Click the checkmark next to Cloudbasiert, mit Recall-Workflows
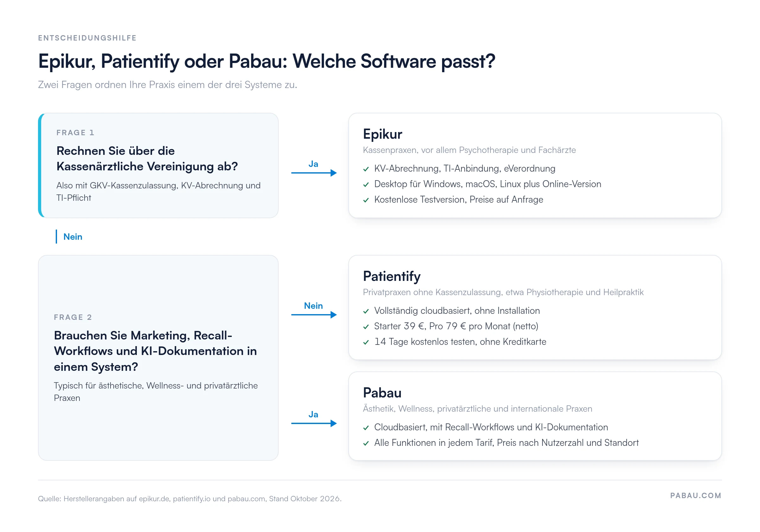The image size is (760, 532). tap(366, 428)
